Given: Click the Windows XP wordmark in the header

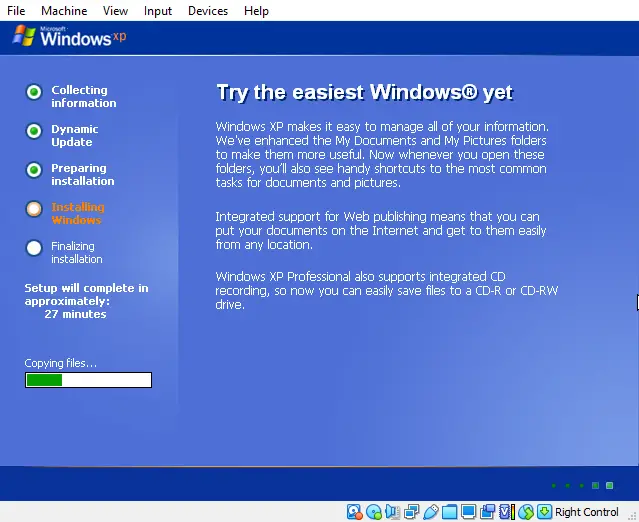Looking at the screenshot, I should tap(83, 37).
